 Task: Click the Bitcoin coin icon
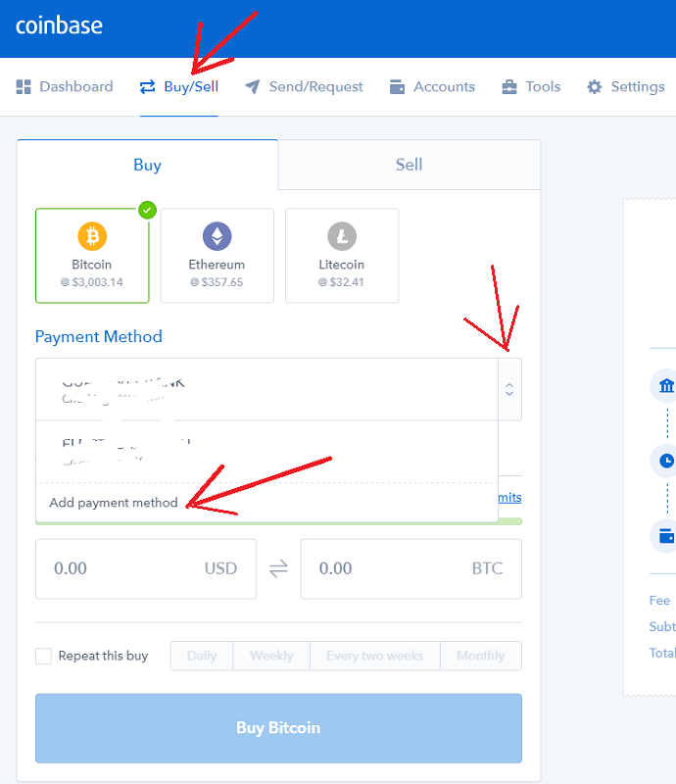pyautogui.click(x=92, y=236)
